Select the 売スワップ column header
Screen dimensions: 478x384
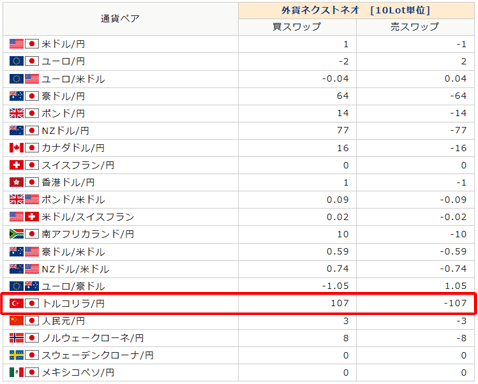[415, 27]
